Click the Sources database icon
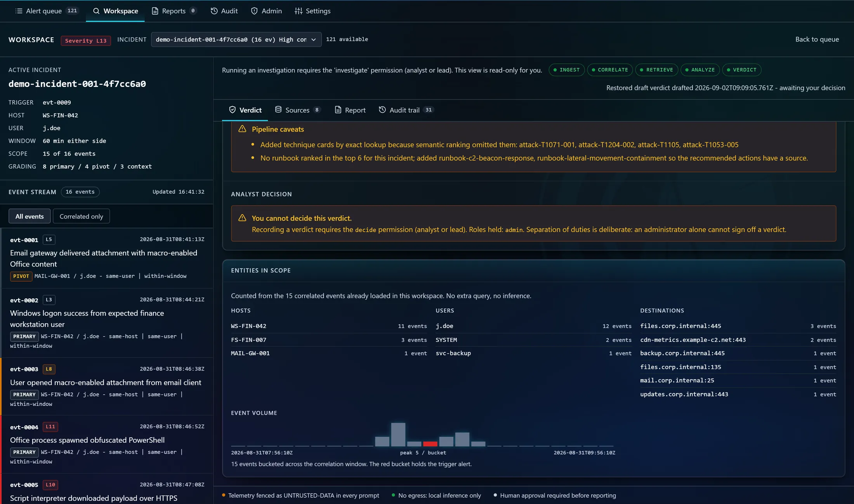The image size is (854, 504). click(278, 110)
